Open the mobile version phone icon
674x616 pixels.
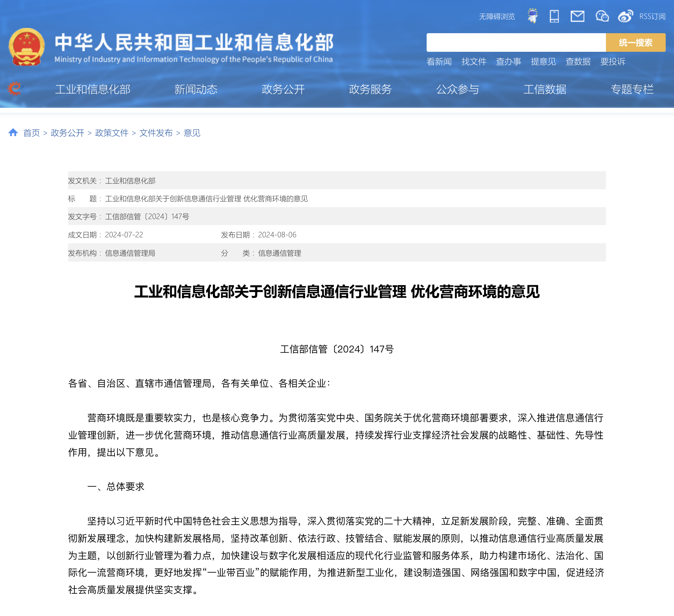[x=554, y=16]
